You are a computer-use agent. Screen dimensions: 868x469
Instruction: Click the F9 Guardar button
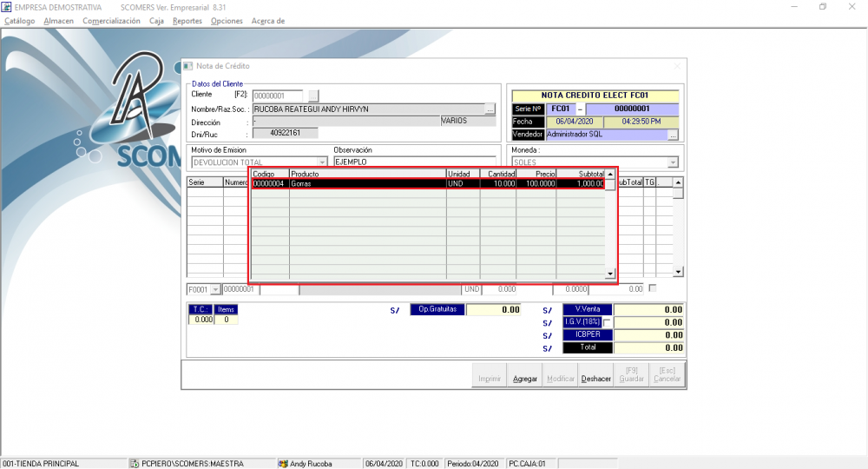click(631, 375)
